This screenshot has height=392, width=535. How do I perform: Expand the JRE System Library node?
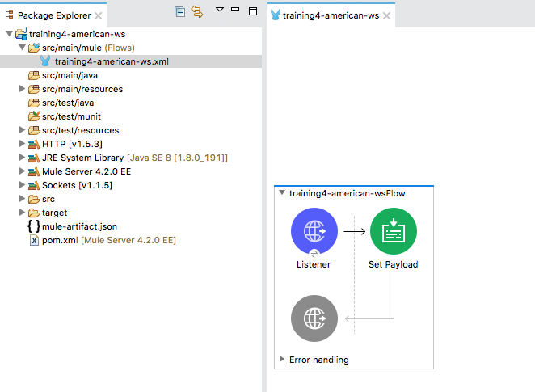tap(22, 158)
